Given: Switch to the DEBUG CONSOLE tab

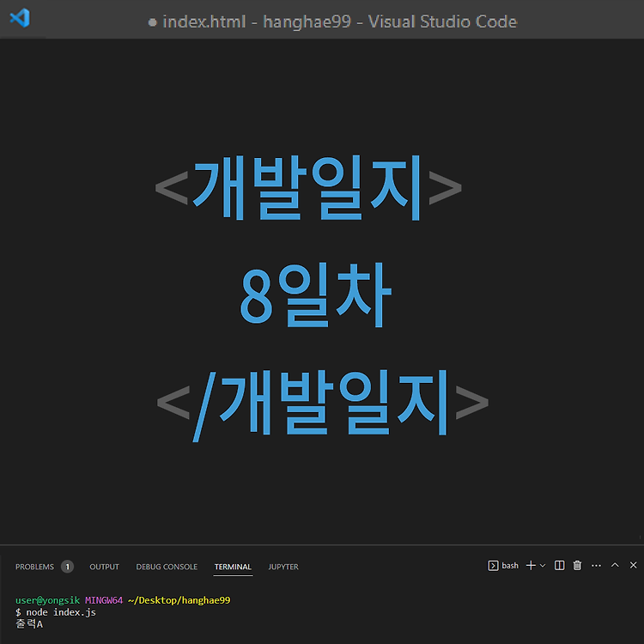Looking at the screenshot, I should pyautogui.click(x=167, y=567).
